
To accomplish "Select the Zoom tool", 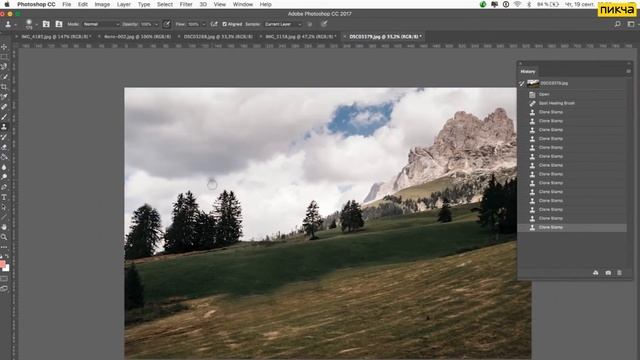I will 4,237.
